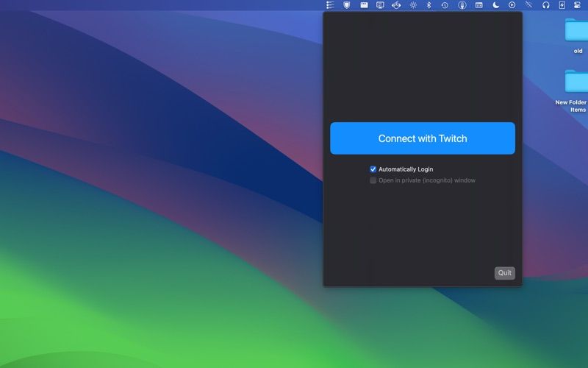Click the hand-gesture menu bar icon
The image size is (588, 368).
[396, 5]
